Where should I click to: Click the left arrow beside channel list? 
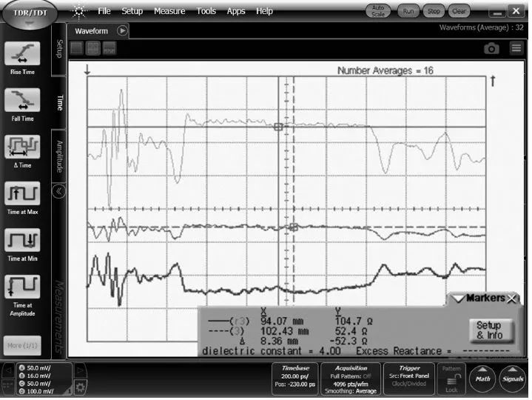8,370
